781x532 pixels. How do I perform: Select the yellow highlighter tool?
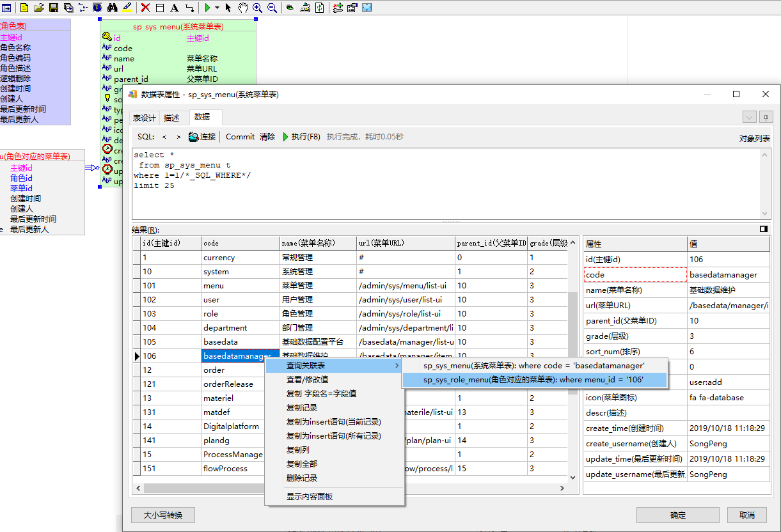(x=127, y=8)
